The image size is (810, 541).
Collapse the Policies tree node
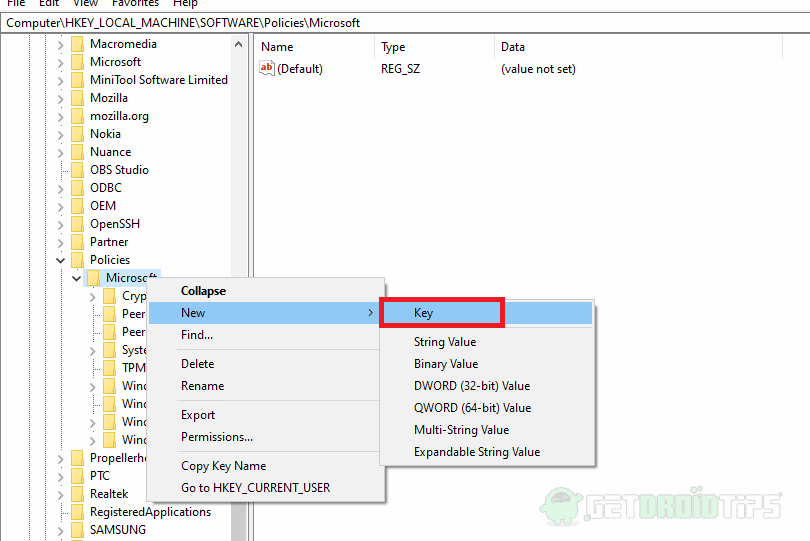click(60, 260)
